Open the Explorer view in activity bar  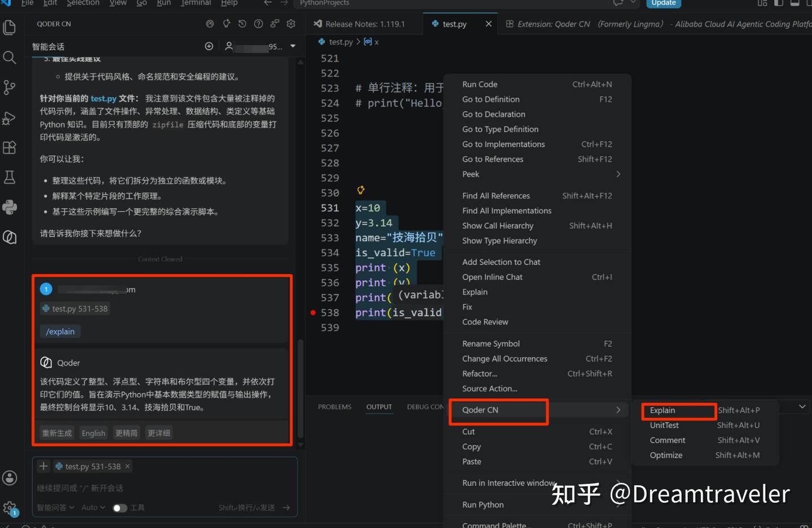(x=10, y=27)
